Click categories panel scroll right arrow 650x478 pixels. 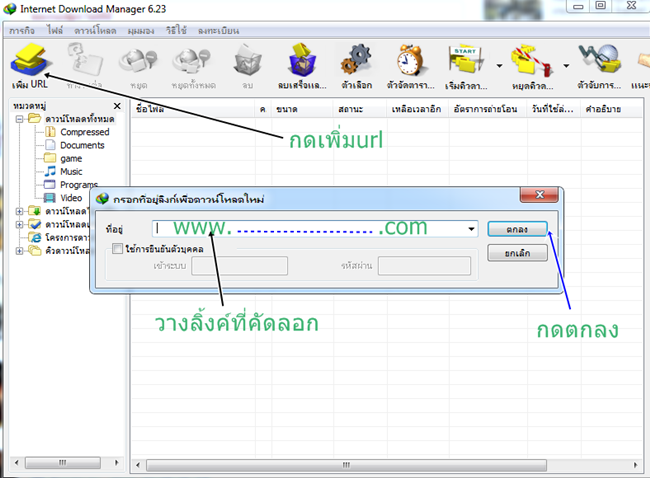pos(116,462)
